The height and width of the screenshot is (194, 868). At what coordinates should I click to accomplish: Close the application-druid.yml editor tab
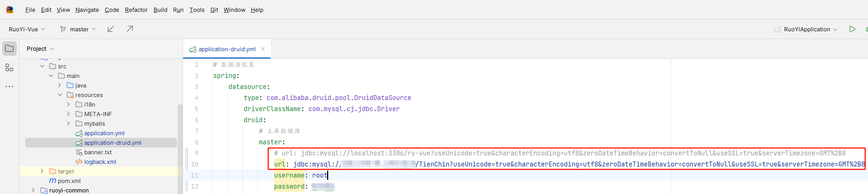263,49
